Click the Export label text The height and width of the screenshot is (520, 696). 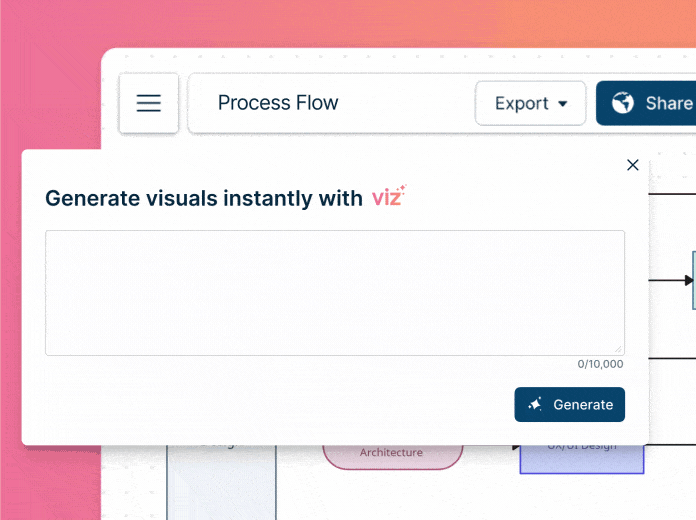521,103
